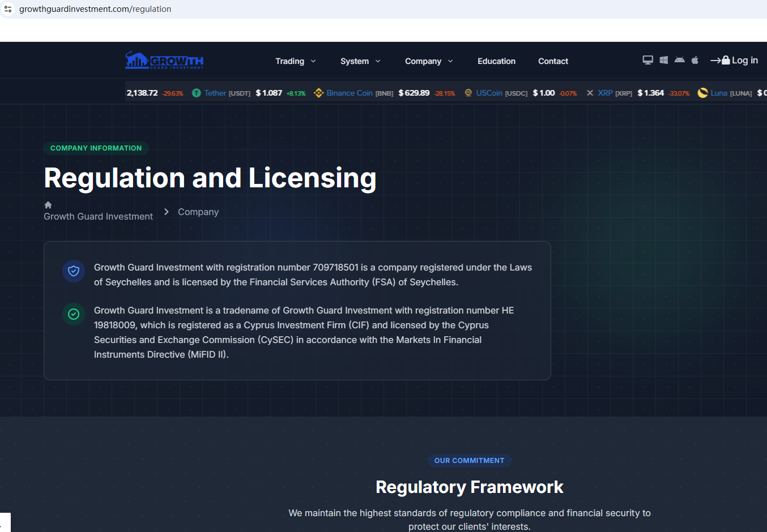Click the XRP ticker link
This screenshot has width=767, height=532.
tap(605, 93)
